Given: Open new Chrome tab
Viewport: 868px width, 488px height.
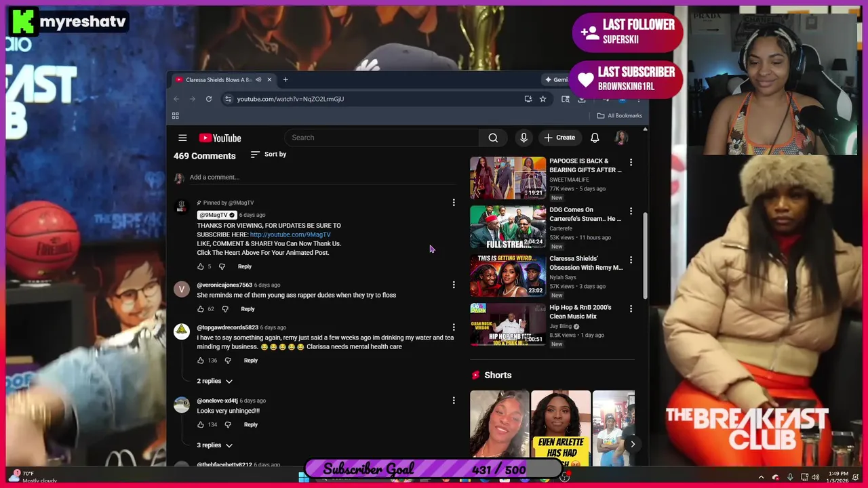Looking at the screenshot, I should tap(285, 80).
